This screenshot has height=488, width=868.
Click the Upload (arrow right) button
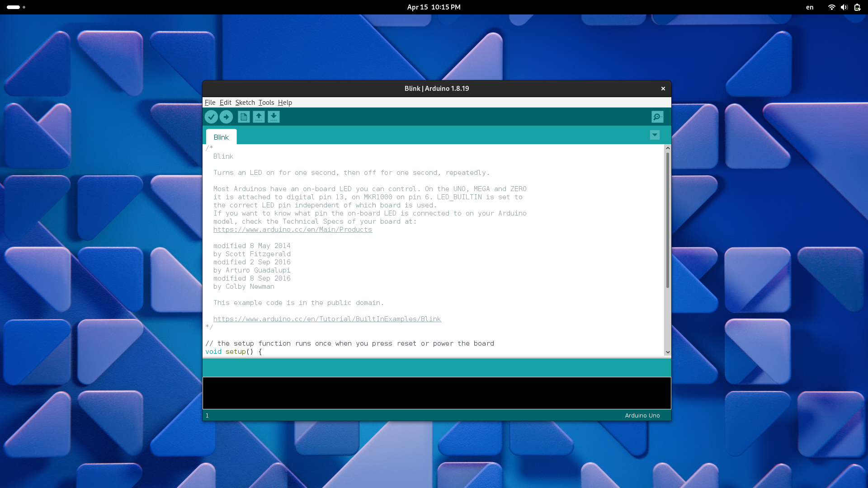[x=226, y=117]
